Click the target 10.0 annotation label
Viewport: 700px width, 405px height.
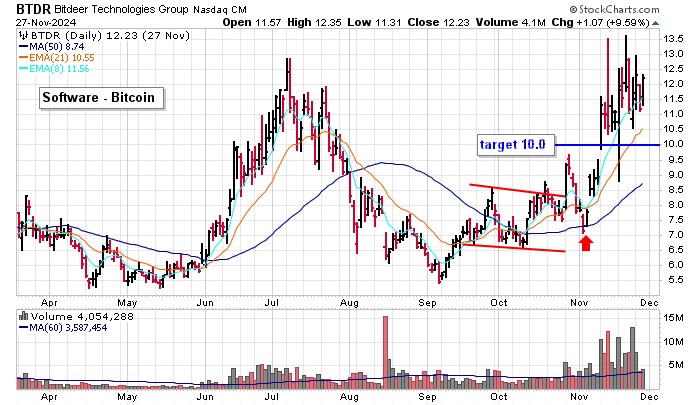pyautogui.click(x=516, y=145)
